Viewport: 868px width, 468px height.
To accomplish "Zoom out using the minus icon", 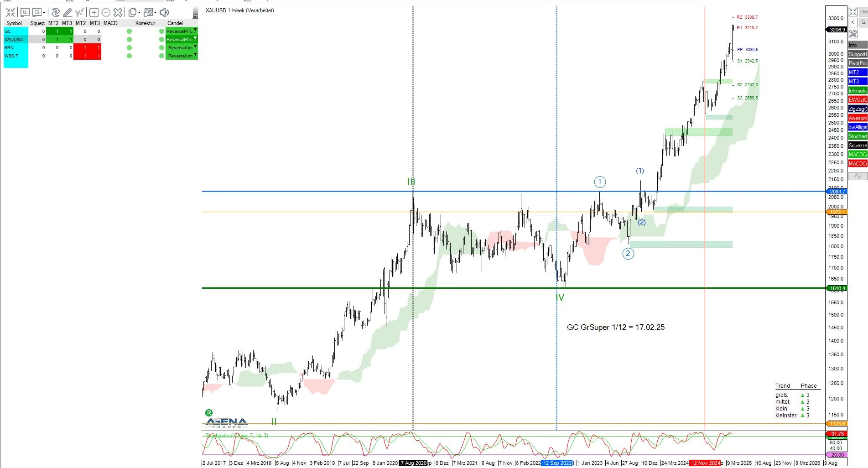I will 106,12.
